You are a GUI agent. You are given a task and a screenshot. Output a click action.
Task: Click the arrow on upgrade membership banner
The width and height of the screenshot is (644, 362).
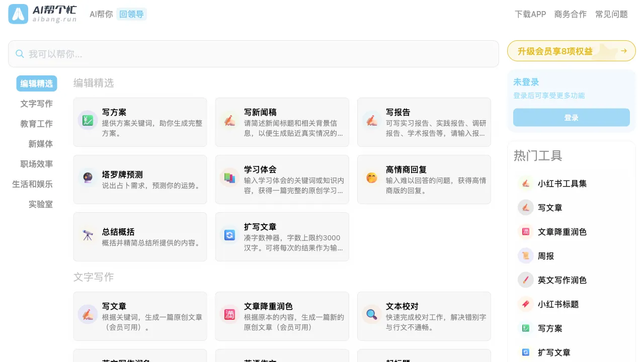[x=624, y=51]
